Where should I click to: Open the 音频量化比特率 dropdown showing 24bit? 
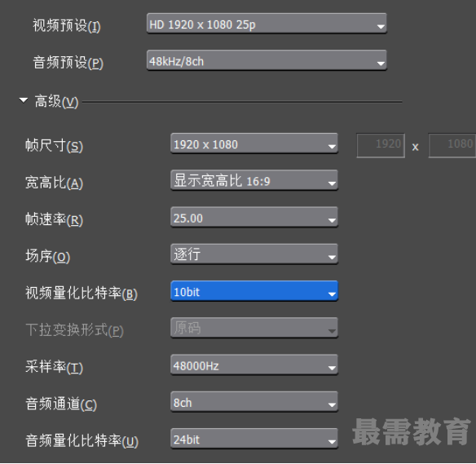point(254,439)
